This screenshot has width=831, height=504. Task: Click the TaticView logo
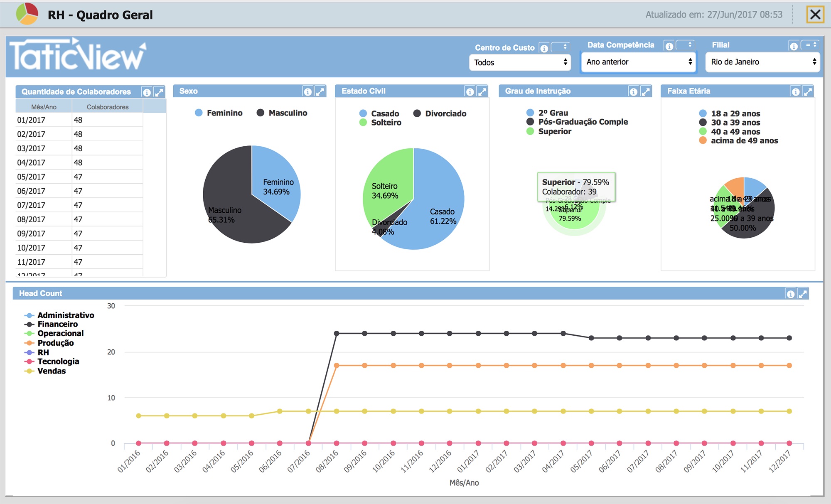point(78,54)
